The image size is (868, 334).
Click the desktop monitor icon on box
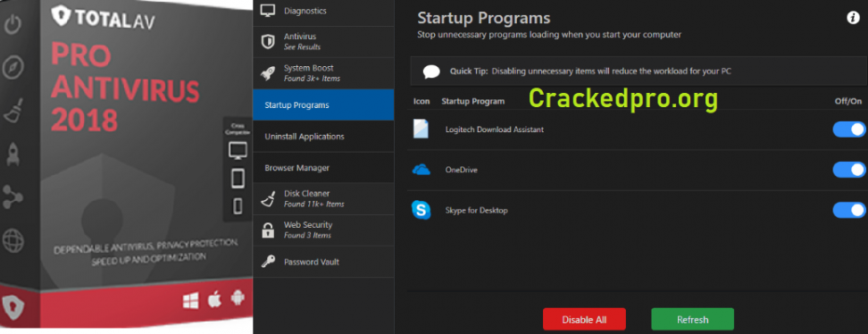(x=238, y=149)
